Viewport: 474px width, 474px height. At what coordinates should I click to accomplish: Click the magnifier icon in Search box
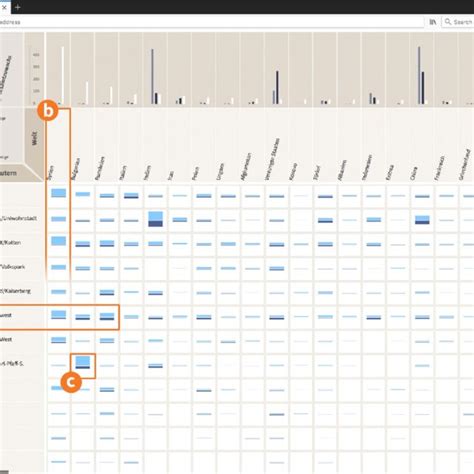tap(448, 22)
